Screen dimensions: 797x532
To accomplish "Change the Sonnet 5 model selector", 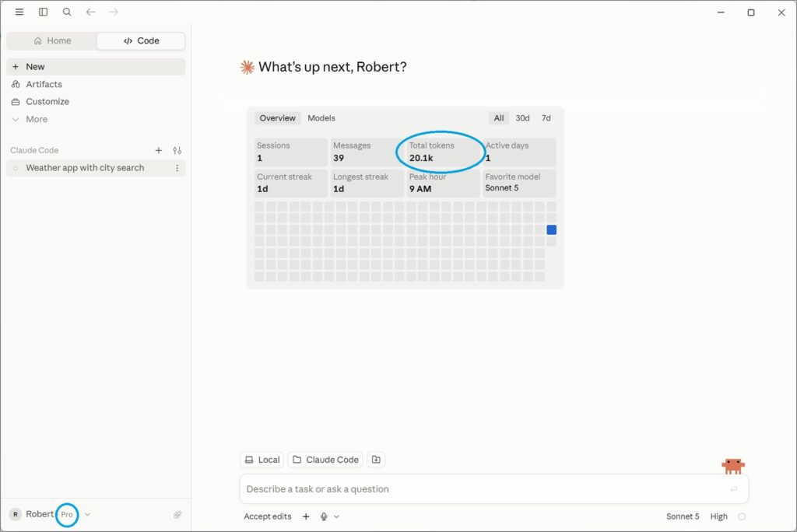I will (683, 516).
